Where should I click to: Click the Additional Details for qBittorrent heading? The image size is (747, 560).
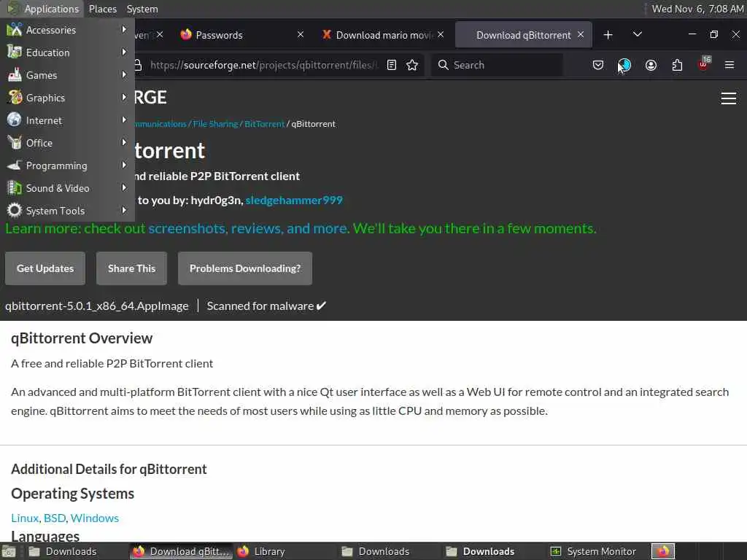(x=109, y=469)
